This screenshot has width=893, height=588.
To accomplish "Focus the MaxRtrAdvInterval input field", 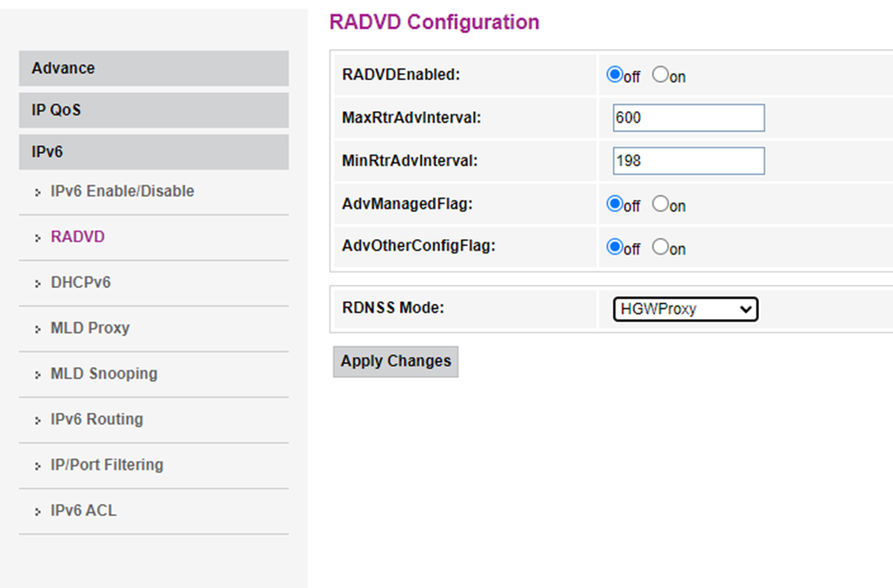I will pos(688,119).
